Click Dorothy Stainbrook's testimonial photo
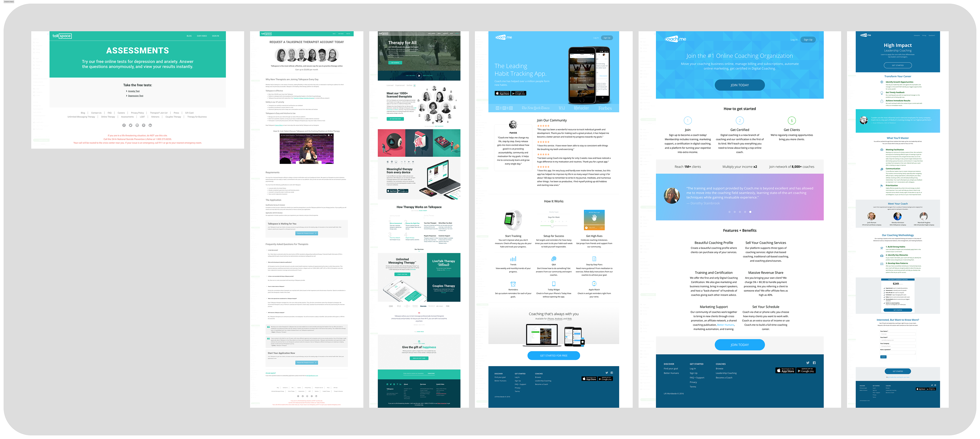This screenshot has height=439, width=980. point(672,196)
